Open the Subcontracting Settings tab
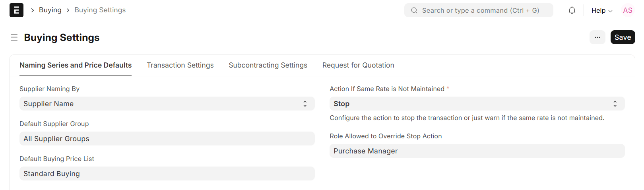The height and width of the screenshot is (190, 644). [268, 65]
